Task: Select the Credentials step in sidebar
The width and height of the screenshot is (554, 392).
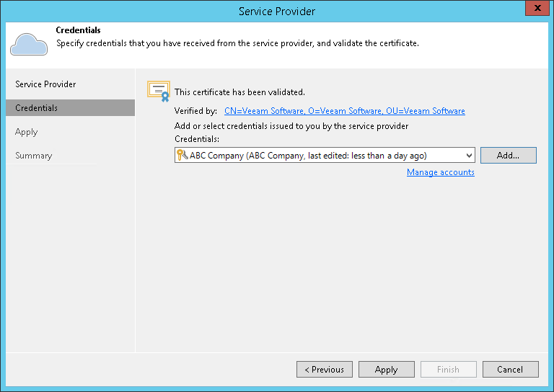Action: coord(37,108)
